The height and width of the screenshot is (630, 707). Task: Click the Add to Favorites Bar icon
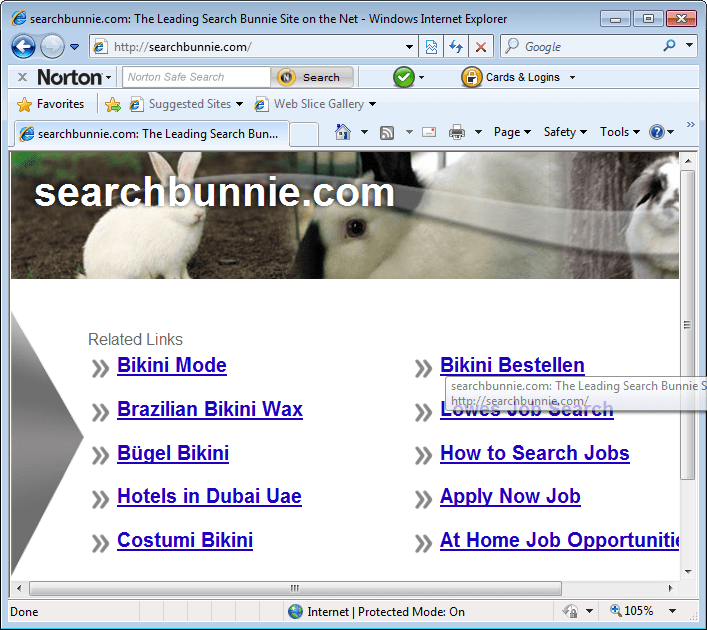(x=113, y=104)
